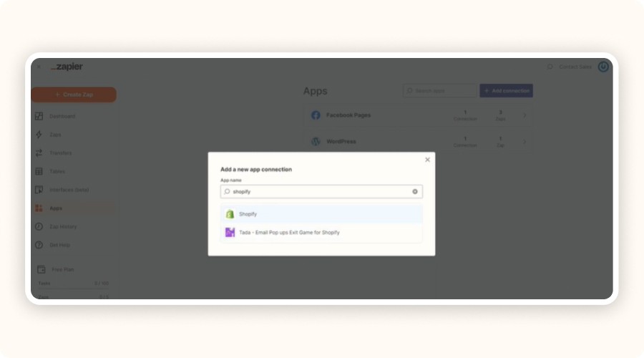Expand WordPress row with chevron
The image size is (644, 358).
pos(525,142)
